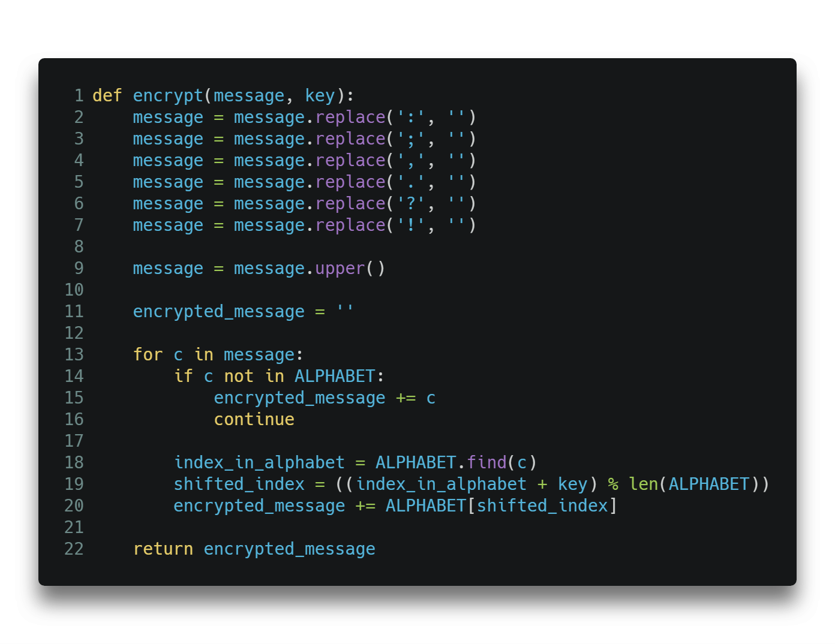Click the 'def' keyword on line 1

click(107, 95)
